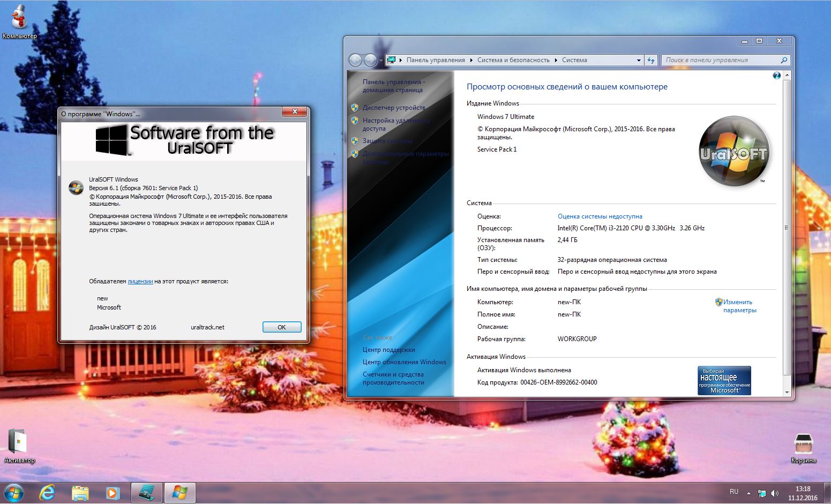
Task: Click the Show desktop strip
Action: 827,493
